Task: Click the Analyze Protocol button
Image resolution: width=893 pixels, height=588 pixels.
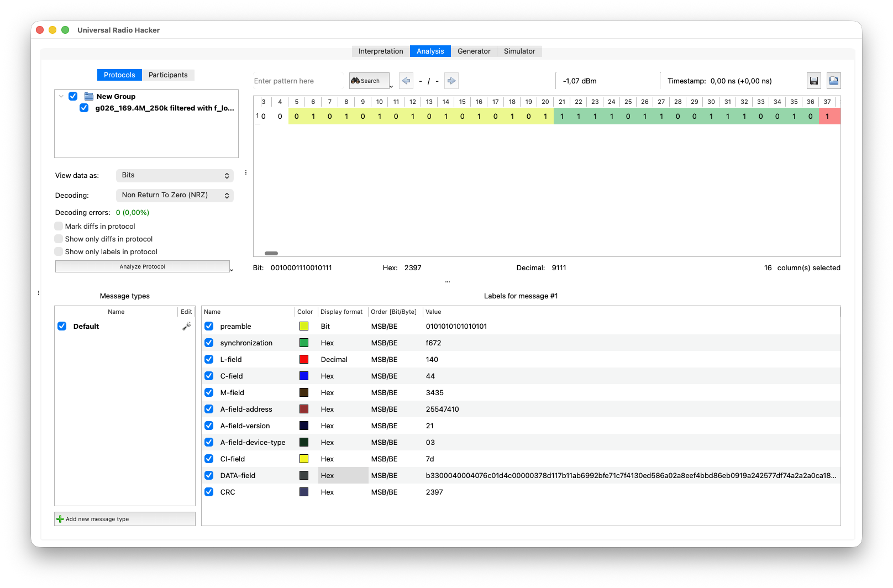Action: pos(142,266)
